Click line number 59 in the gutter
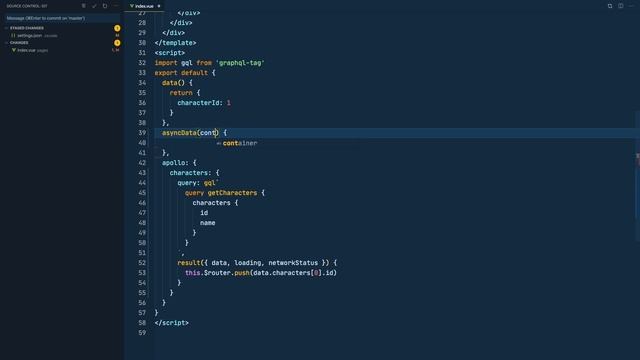The height and width of the screenshot is (360, 640). 142,333
